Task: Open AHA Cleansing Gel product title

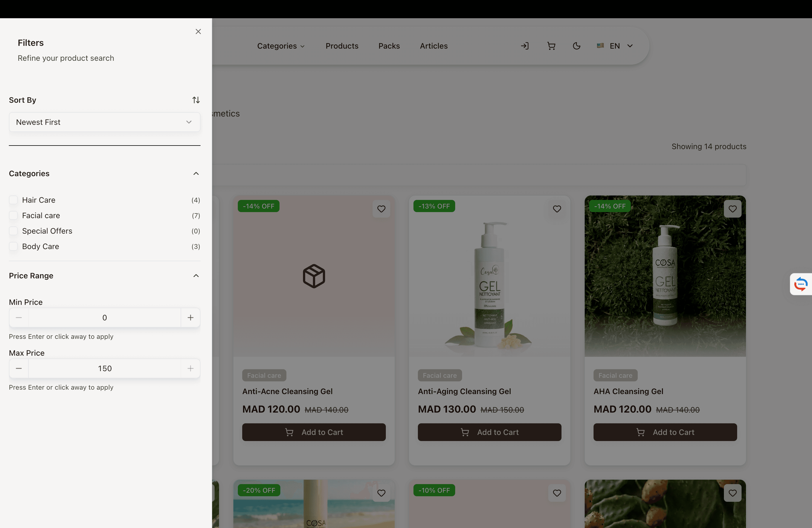Action: pyautogui.click(x=628, y=391)
